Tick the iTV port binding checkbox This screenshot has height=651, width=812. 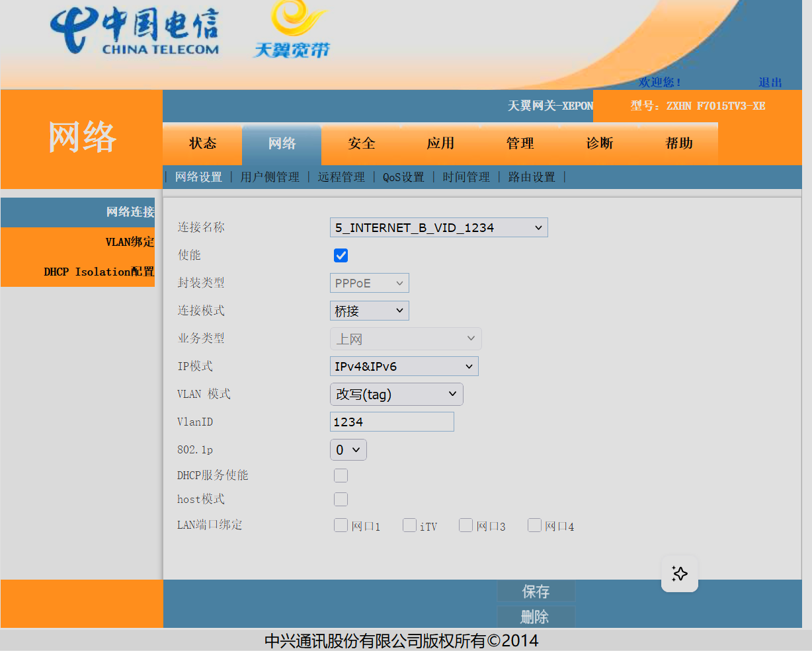click(410, 525)
